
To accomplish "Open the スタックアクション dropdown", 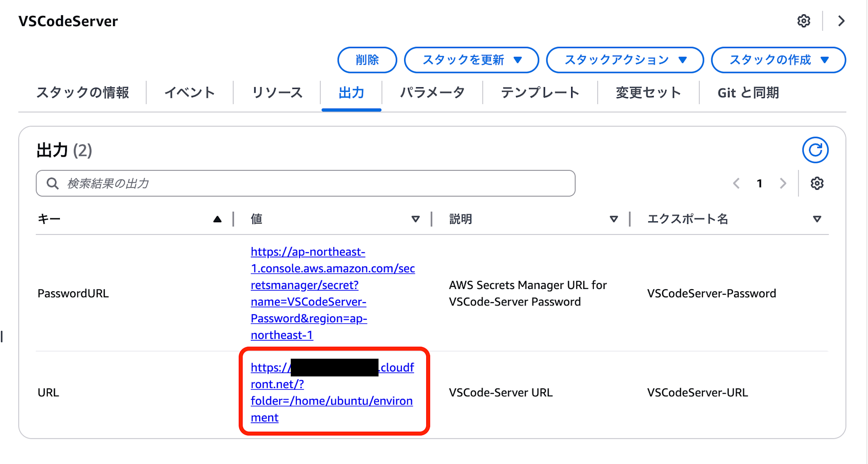I will [625, 60].
